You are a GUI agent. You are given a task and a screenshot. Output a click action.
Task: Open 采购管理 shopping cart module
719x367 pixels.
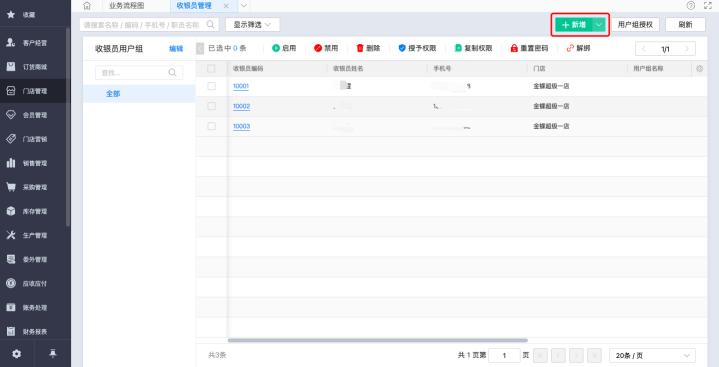click(x=28, y=187)
